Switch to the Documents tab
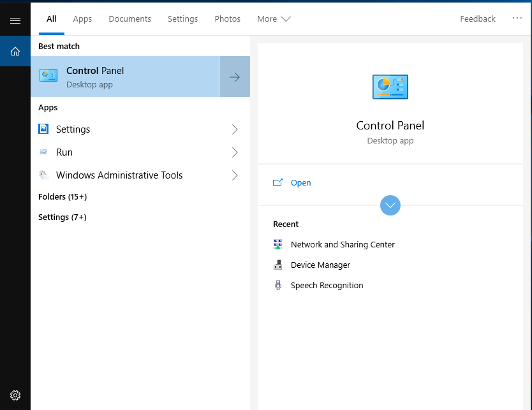Screen dimensions: 532x410 point(129,19)
